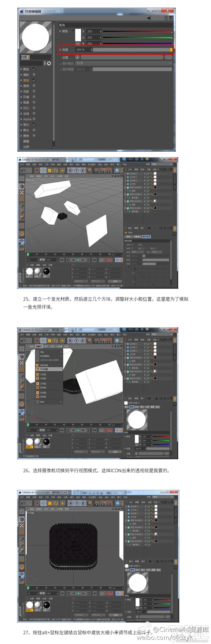Select 柔和选择 tab in step 25 screenshot
This screenshot has width=211, height=644.
146,237
